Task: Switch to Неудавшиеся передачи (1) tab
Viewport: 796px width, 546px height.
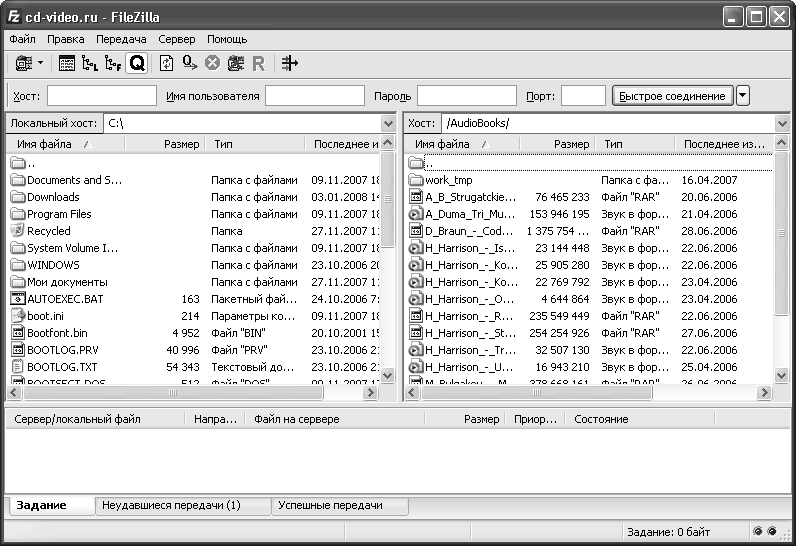Action: [x=171, y=506]
